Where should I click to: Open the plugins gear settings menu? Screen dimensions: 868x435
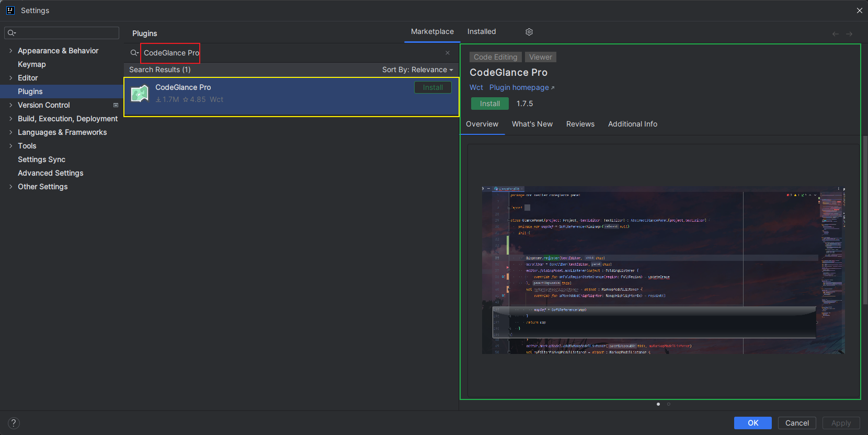pos(529,32)
